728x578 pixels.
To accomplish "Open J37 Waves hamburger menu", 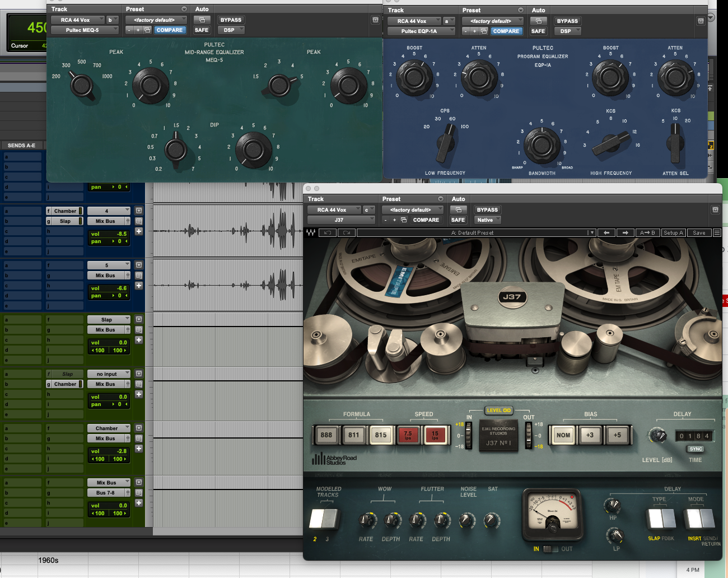I will [x=717, y=232].
